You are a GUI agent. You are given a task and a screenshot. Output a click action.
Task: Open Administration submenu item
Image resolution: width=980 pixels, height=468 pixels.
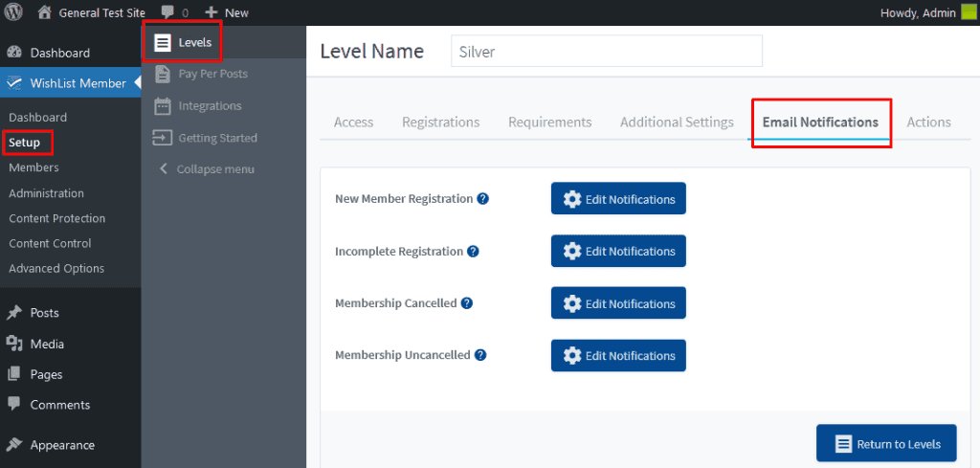click(46, 193)
